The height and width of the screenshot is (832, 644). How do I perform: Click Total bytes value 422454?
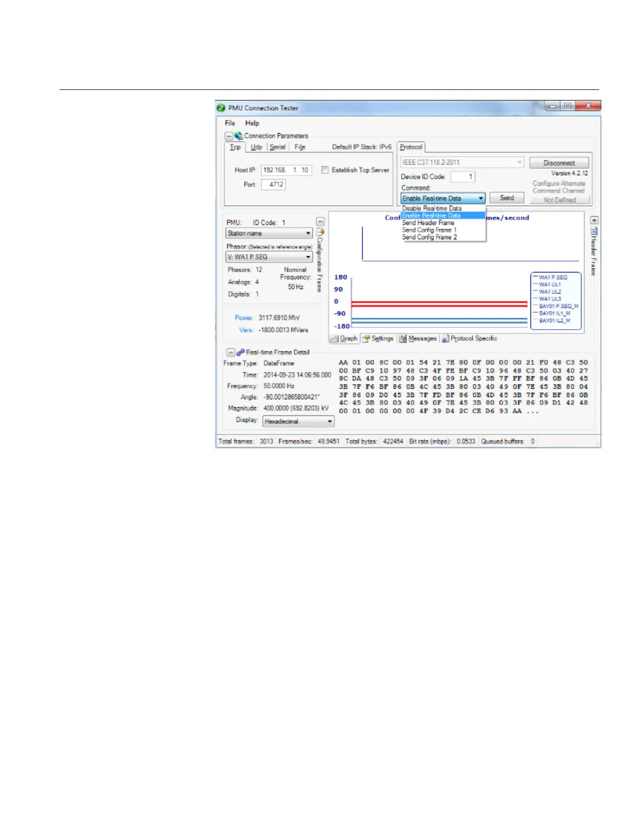393,441
